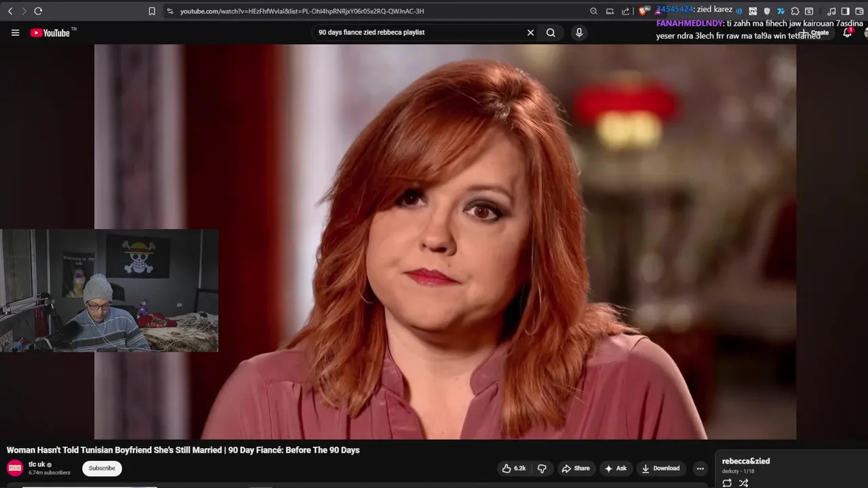
Task: Open the music note media control
Action: point(831,12)
